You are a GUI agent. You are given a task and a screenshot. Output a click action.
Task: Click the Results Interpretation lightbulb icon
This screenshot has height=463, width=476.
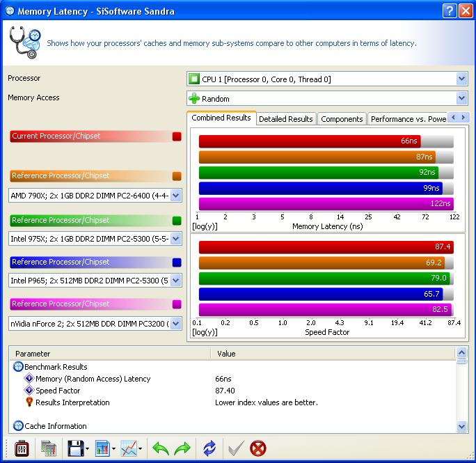29,402
